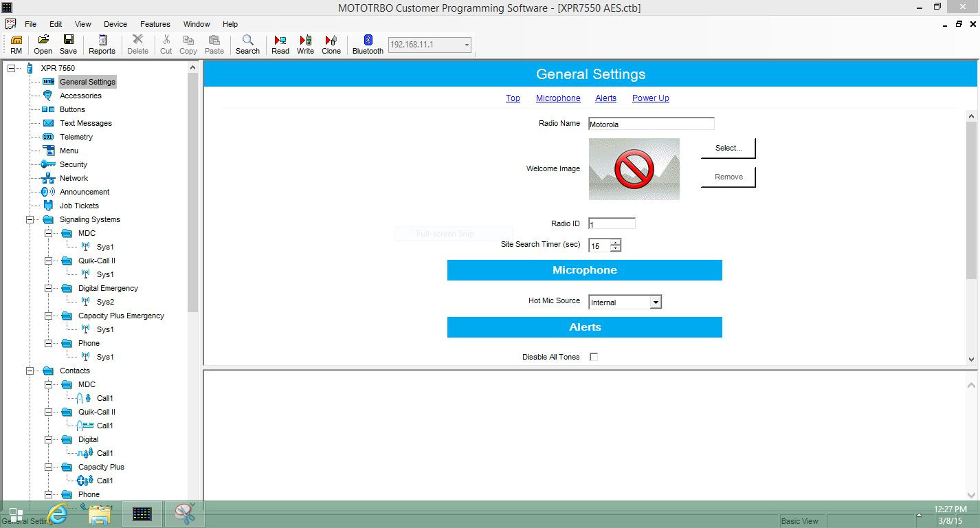
Task: Click the Remove welcome image button
Action: point(728,177)
